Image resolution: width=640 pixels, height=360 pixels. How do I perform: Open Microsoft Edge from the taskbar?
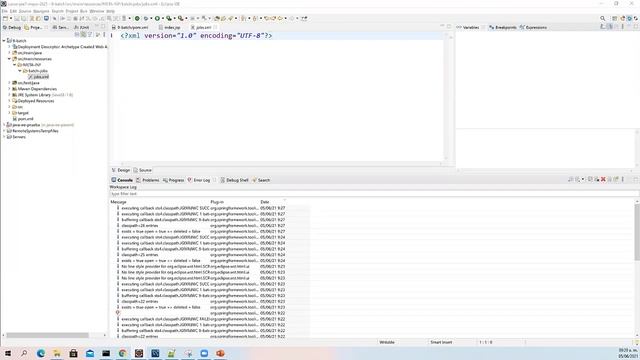click(41, 353)
